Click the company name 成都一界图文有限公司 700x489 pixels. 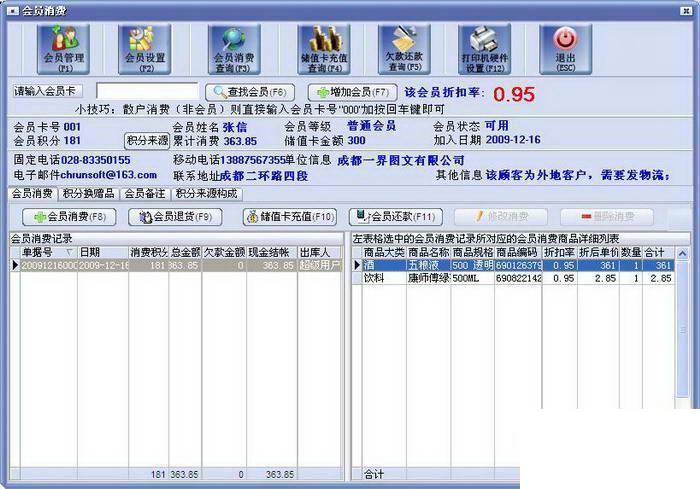pos(401,160)
